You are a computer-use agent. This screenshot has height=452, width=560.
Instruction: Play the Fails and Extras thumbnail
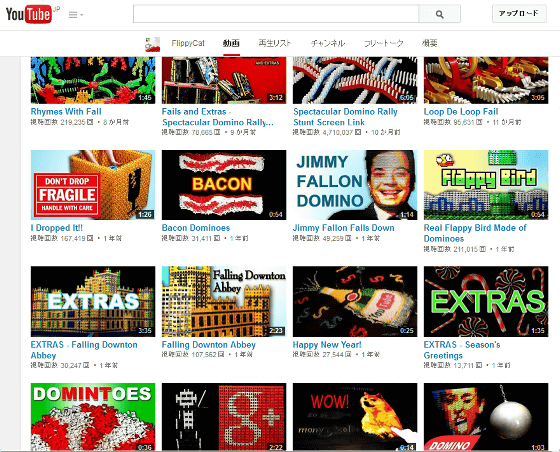[x=224, y=80]
